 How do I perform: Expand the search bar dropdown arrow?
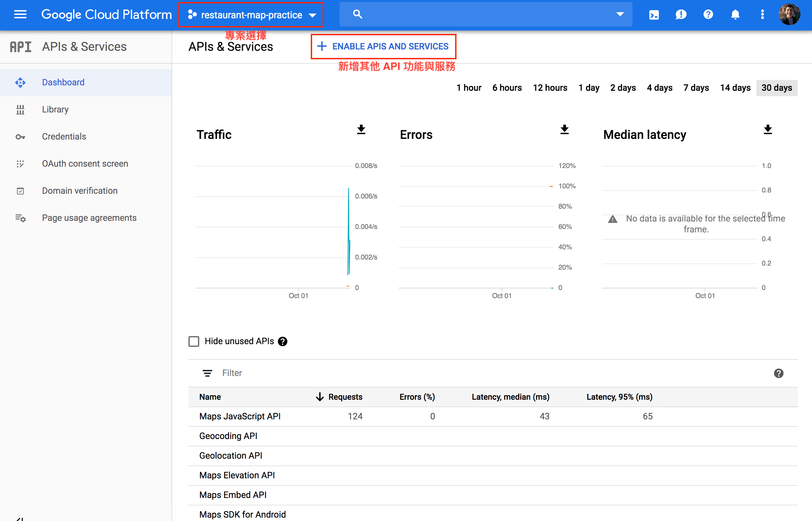click(620, 14)
